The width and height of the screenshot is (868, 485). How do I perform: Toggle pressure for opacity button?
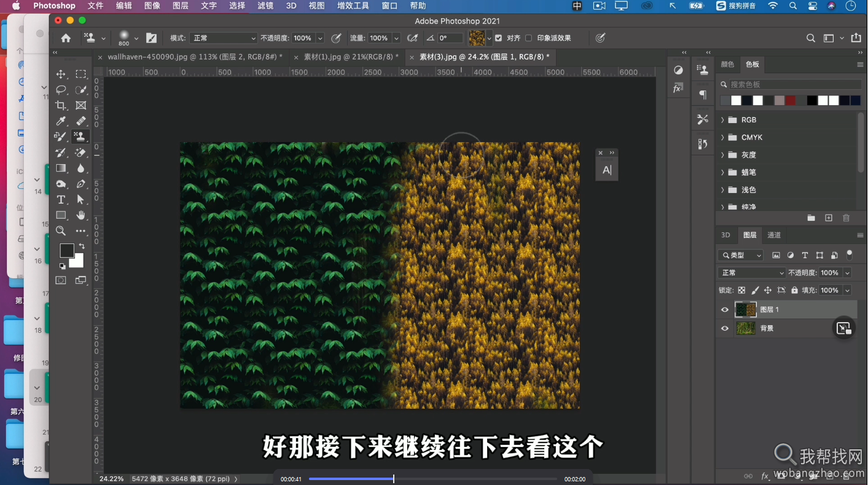click(336, 38)
